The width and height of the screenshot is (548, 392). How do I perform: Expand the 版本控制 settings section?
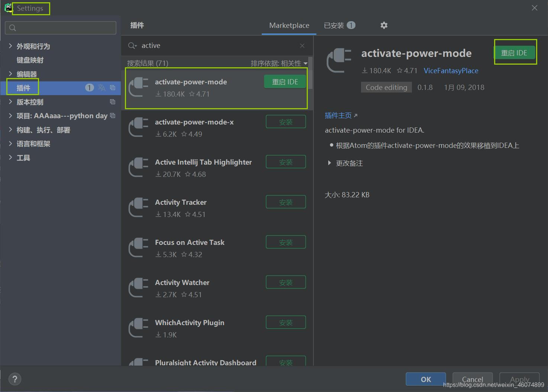pos(10,102)
